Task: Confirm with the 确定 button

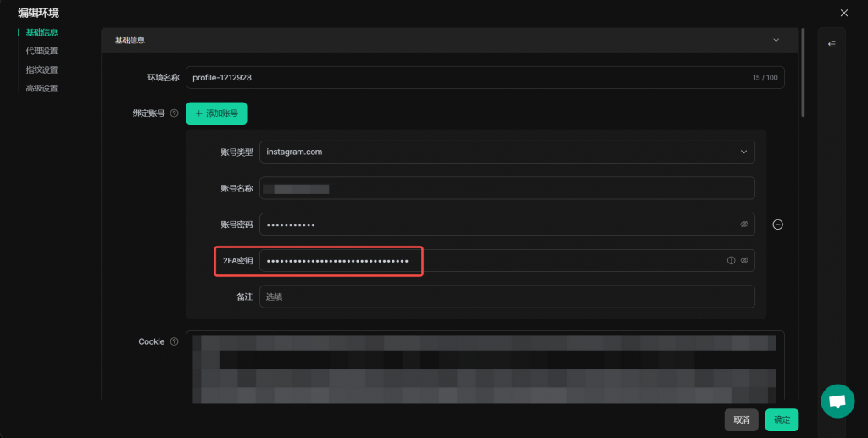Action: 782,419
